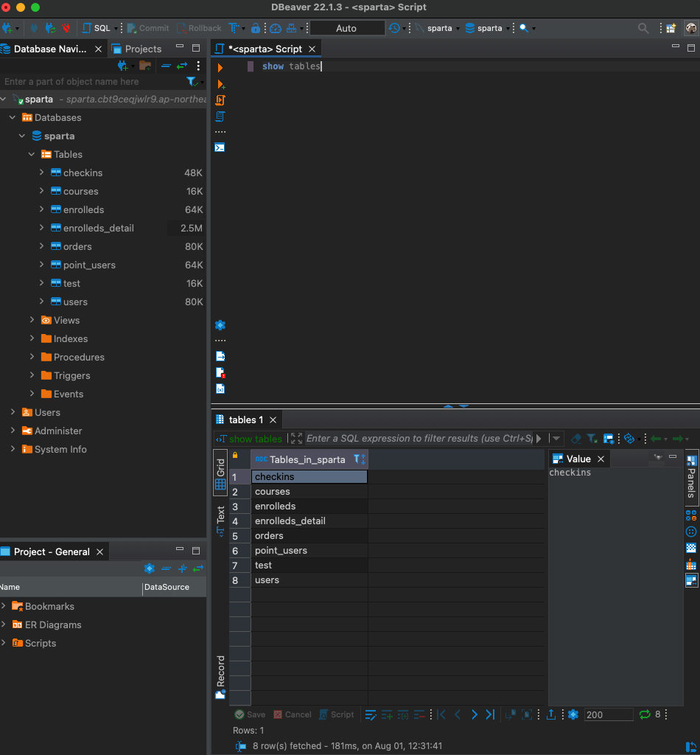This screenshot has height=755, width=700.
Task: Open the filter history dropdown in results
Action: coord(556,438)
